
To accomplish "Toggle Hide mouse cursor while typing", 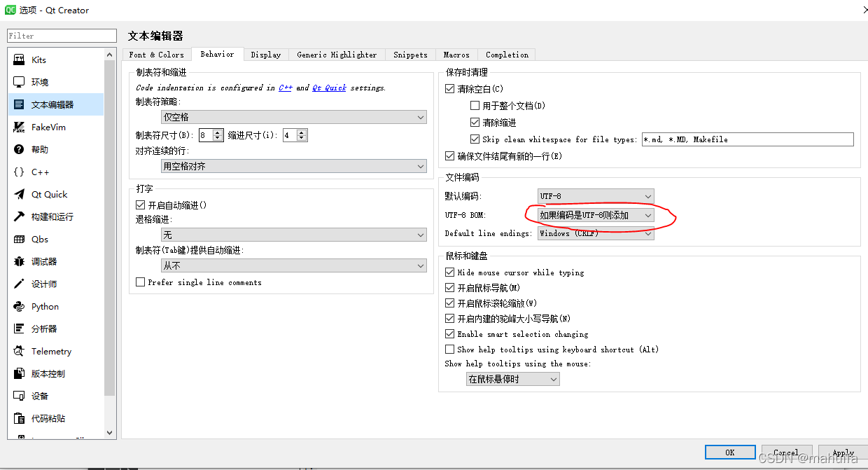I will 450,272.
